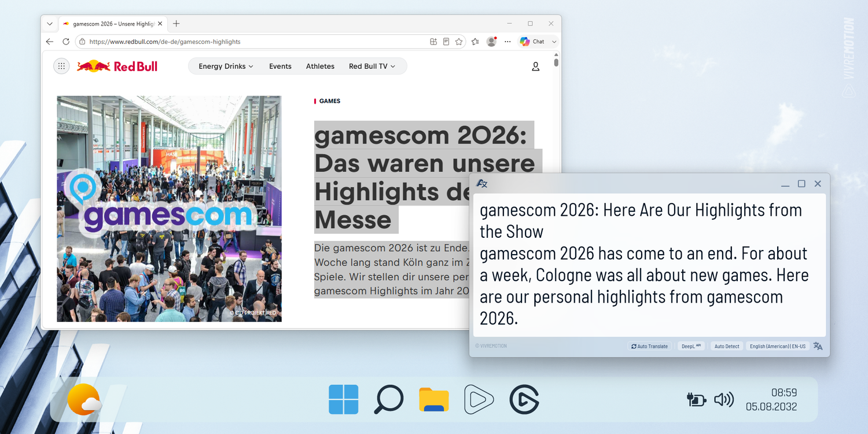
Task: Open the Red Bull user account icon
Action: coord(535,67)
